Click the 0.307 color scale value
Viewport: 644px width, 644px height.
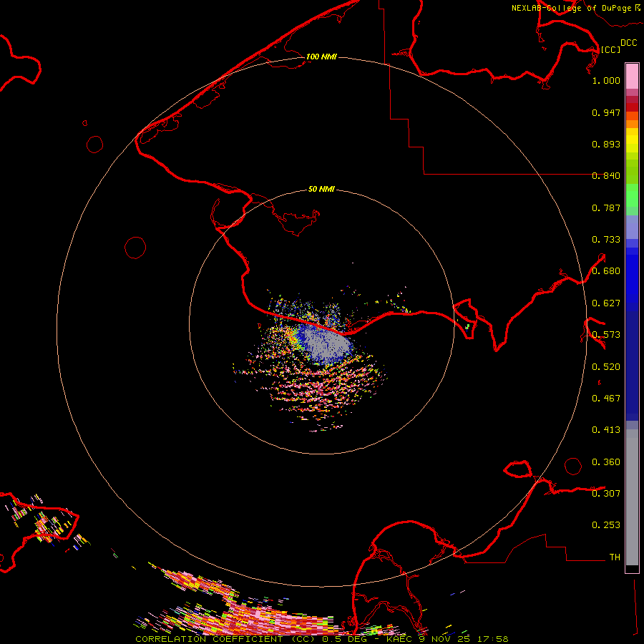(x=606, y=494)
